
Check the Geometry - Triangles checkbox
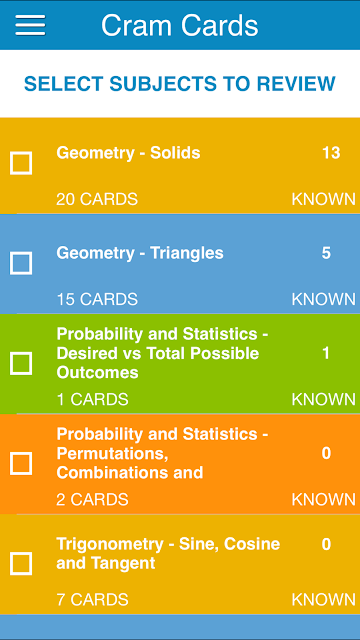pyautogui.click(x=21, y=263)
